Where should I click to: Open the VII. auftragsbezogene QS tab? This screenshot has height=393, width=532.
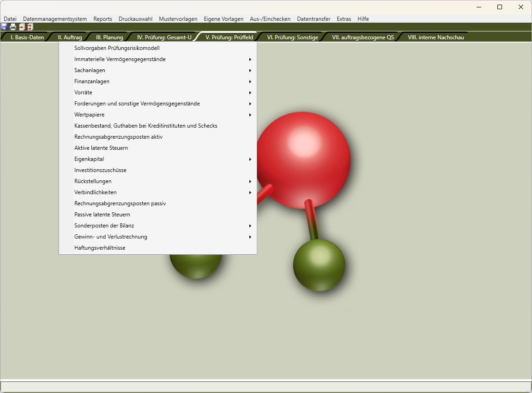[x=363, y=37]
